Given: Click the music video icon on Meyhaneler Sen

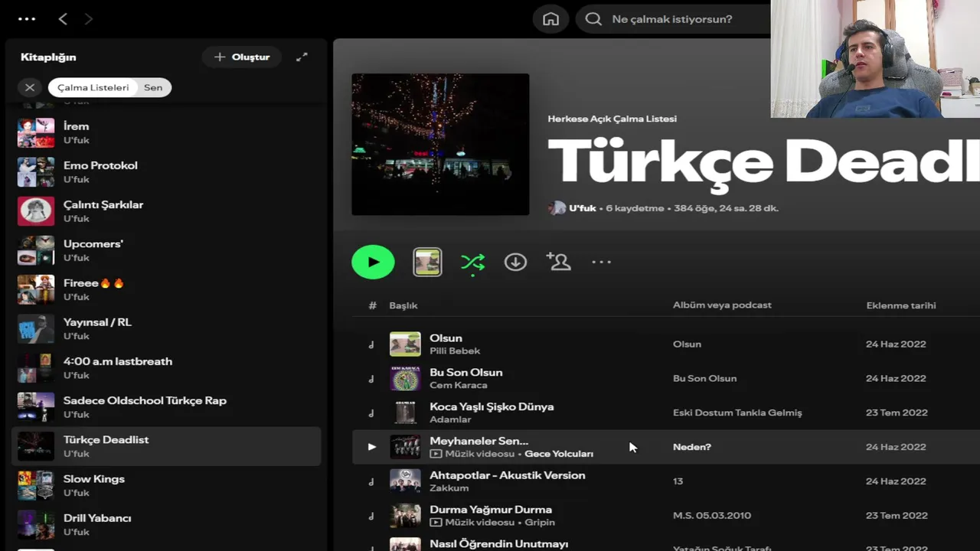Looking at the screenshot, I should click(436, 454).
